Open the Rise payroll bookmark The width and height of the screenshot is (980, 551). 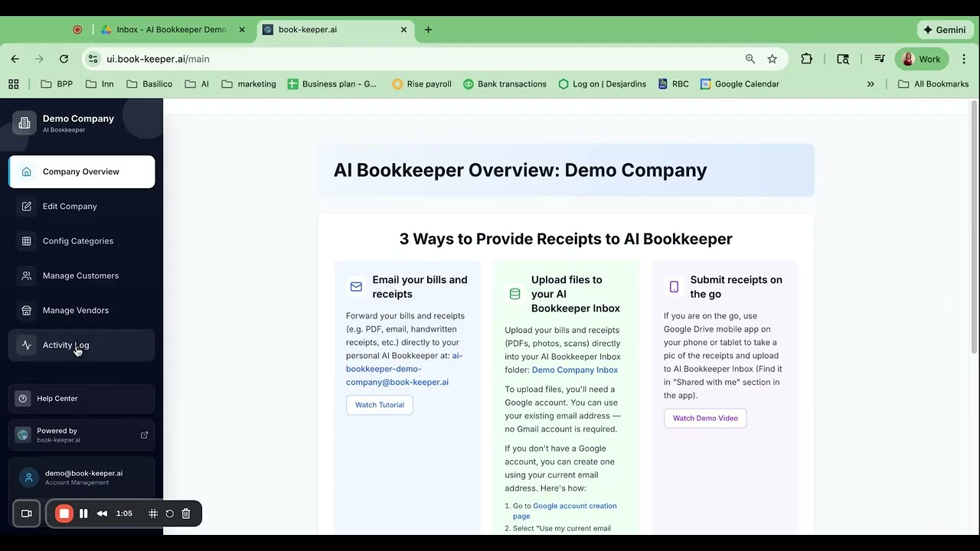(422, 84)
